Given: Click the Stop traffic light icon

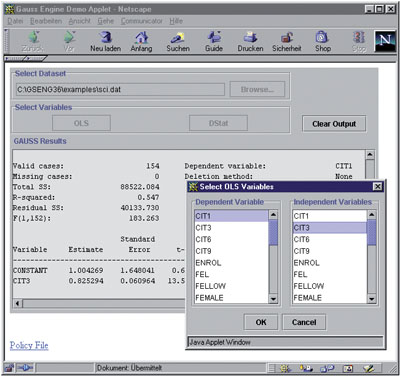Looking at the screenshot, I should click(x=359, y=37).
